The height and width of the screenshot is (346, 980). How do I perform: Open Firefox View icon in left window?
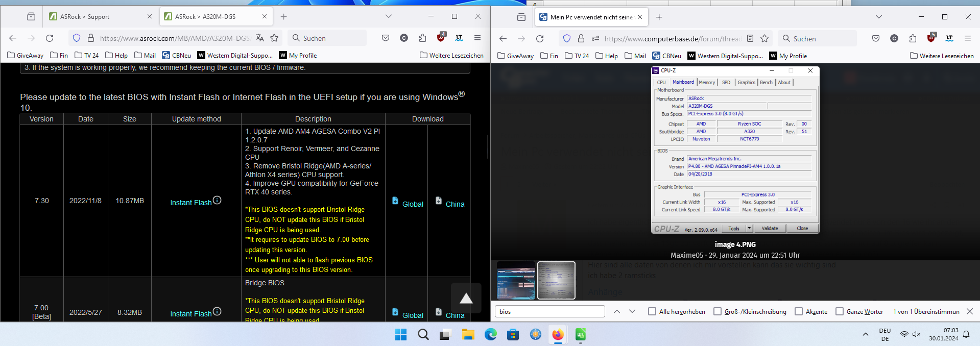[31, 16]
